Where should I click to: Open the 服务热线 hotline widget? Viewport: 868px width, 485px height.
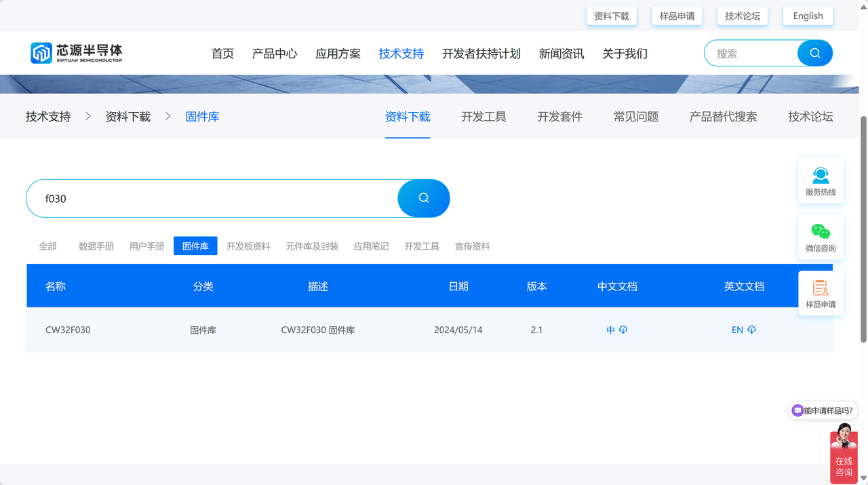point(821,182)
